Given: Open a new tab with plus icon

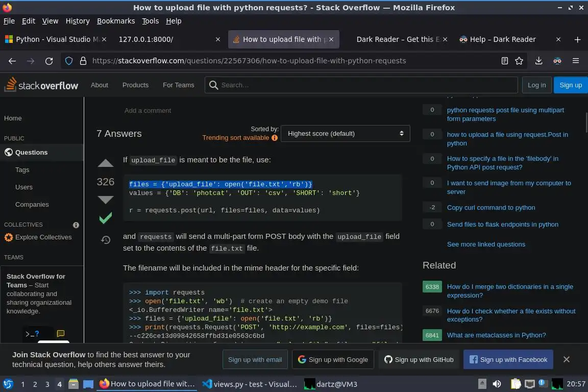Looking at the screenshot, I should (577, 39).
